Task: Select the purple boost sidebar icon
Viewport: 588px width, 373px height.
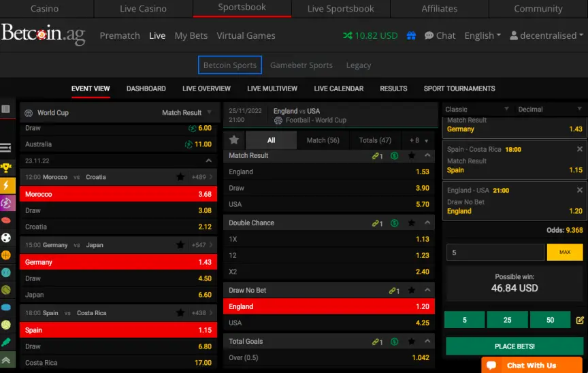Action: coord(7,203)
